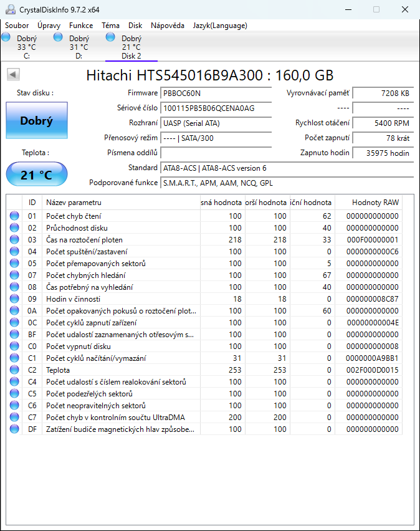Open the Jazyk(Language) menu
The height and width of the screenshot is (531, 420).
click(220, 26)
